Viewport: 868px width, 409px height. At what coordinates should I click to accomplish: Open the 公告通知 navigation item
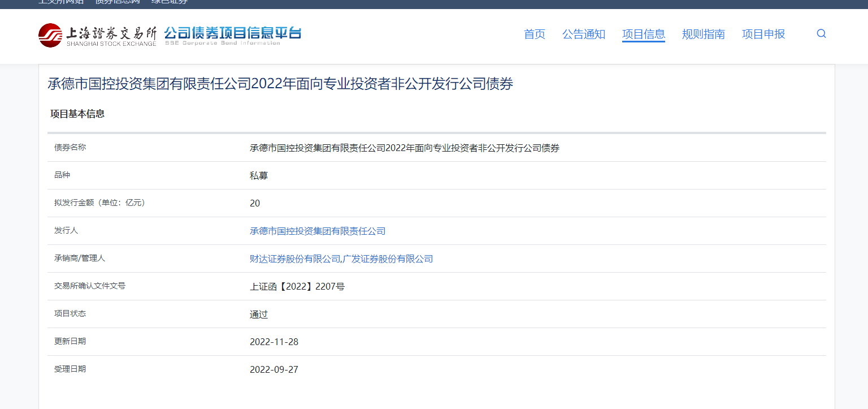583,34
